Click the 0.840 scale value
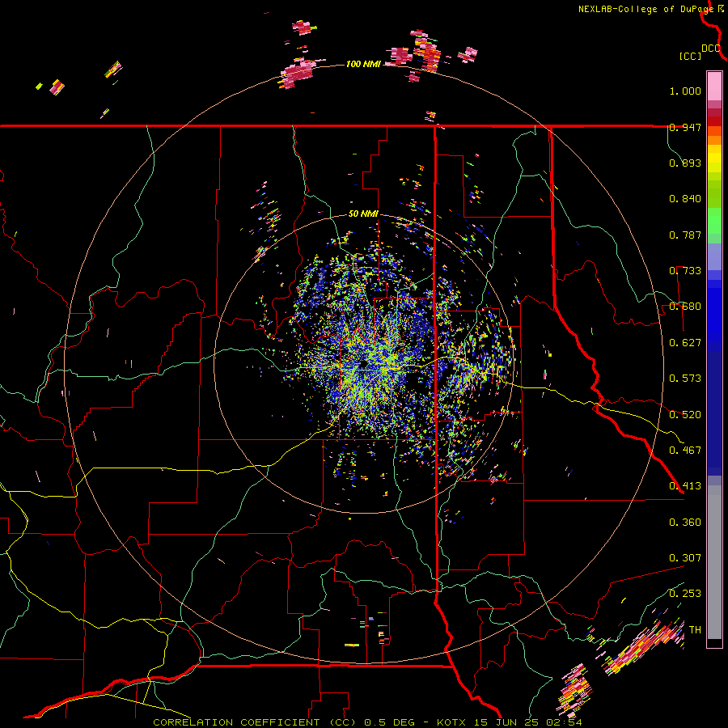The width and height of the screenshot is (728, 728). coord(685,199)
